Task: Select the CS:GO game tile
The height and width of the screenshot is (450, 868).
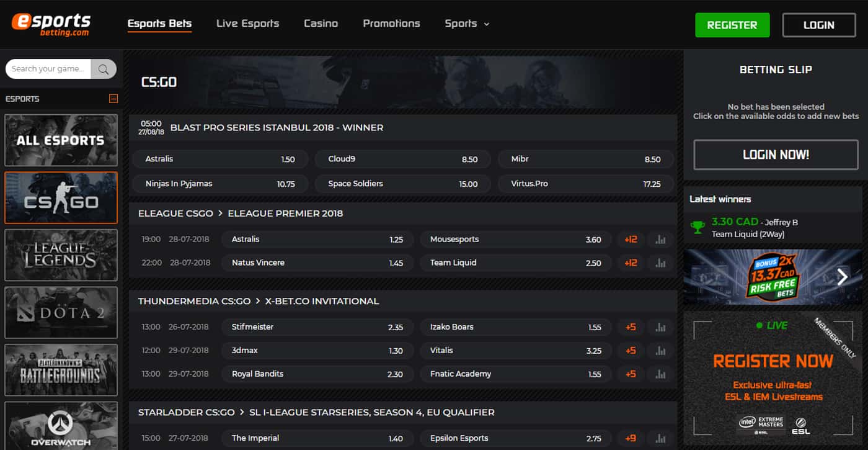Action: (61, 197)
